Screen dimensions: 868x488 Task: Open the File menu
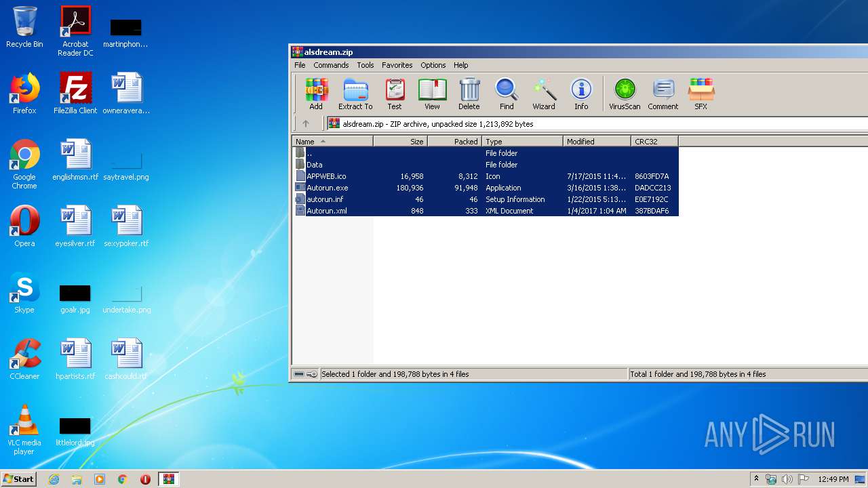pos(300,65)
